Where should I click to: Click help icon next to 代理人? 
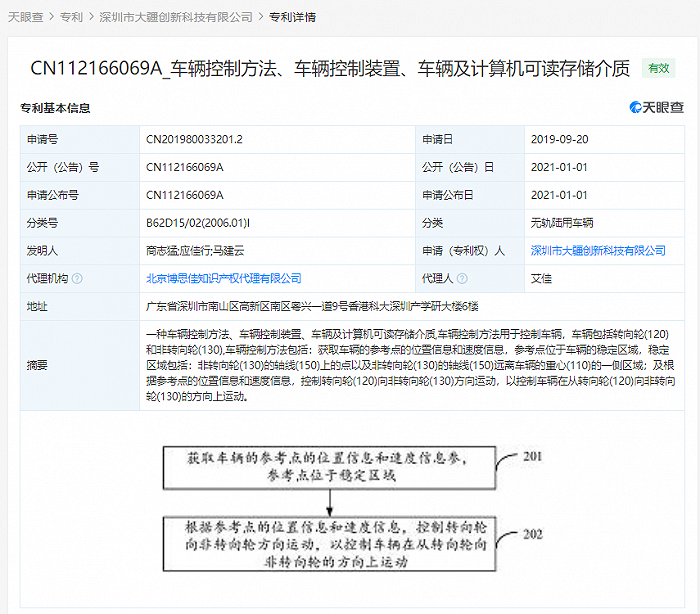462,279
